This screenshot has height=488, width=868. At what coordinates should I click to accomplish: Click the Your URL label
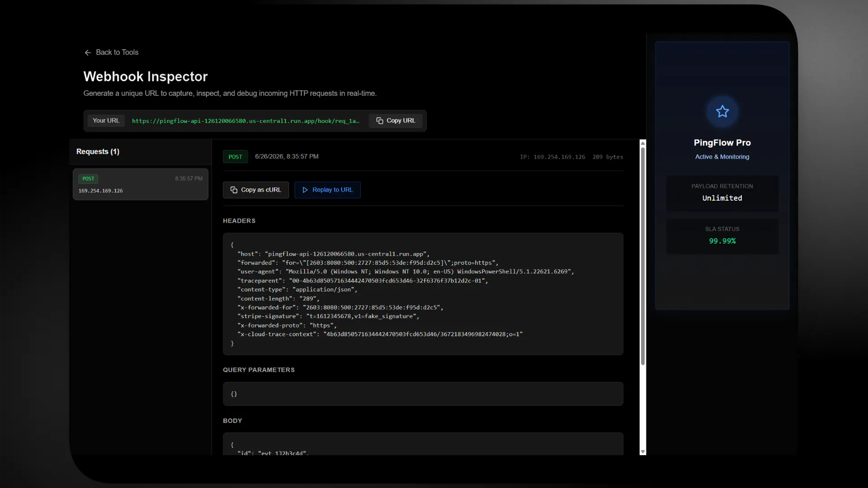pyautogui.click(x=106, y=121)
